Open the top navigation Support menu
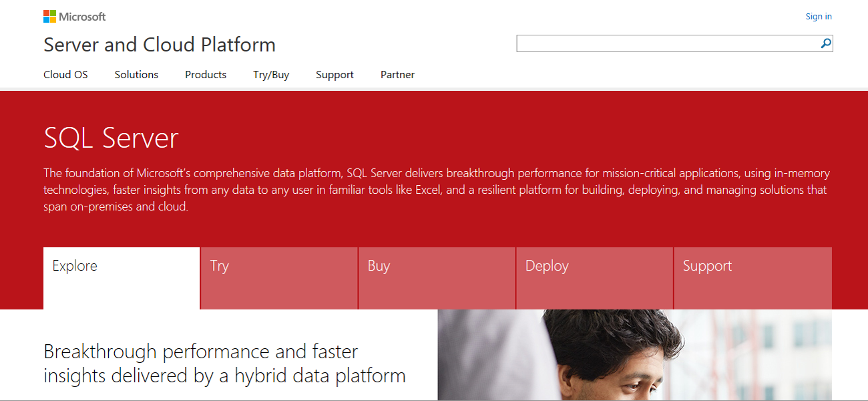Screen dimensions: 868x401 (335, 75)
